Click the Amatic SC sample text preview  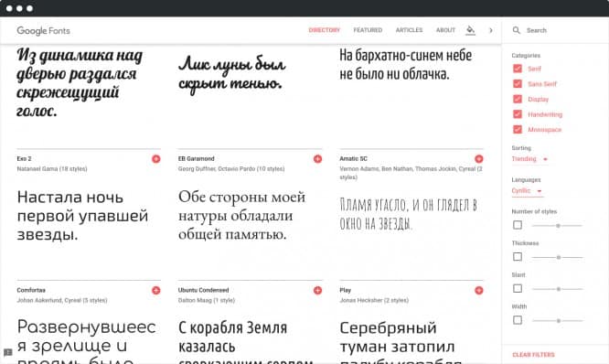[x=408, y=214]
